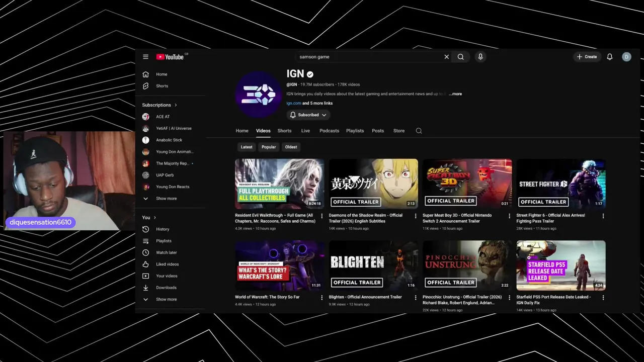Switch to the Posts tab

[x=378, y=131]
